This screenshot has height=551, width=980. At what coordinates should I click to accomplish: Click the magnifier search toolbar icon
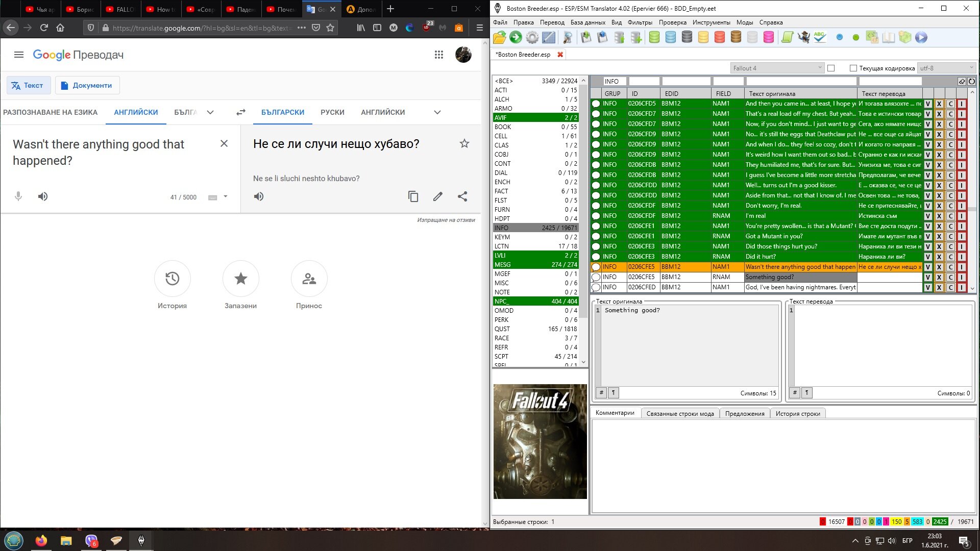click(x=567, y=37)
